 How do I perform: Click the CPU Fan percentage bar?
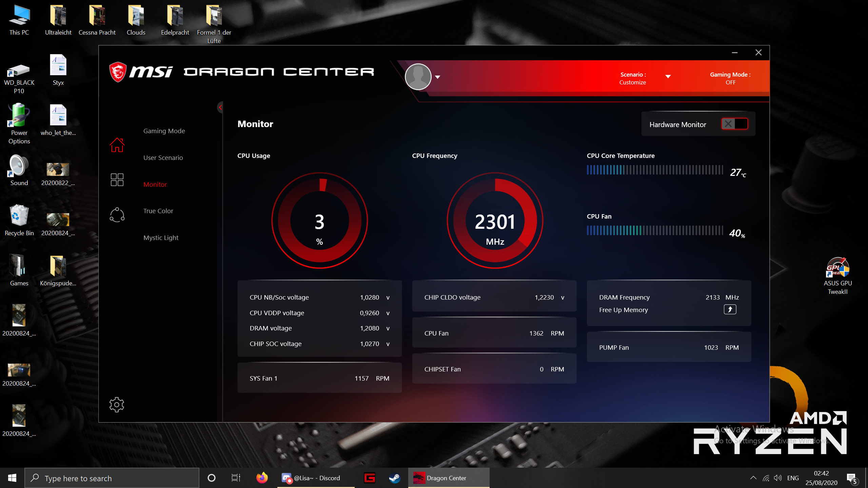654,231
